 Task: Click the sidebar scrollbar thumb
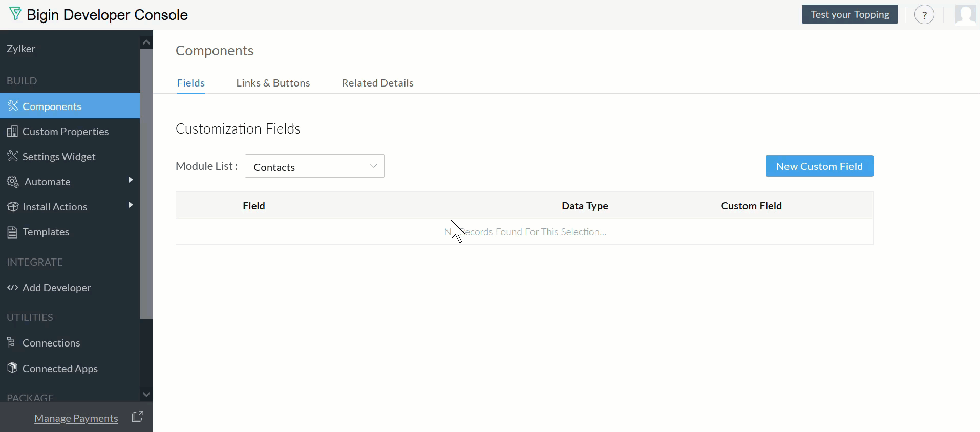point(146,184)
